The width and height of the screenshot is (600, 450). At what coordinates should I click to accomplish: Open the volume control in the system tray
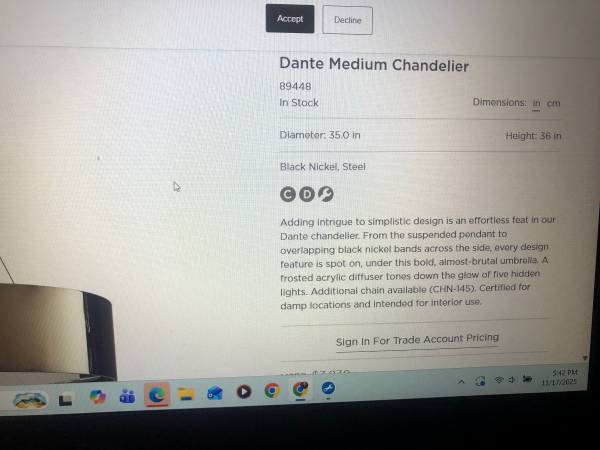[511, 380]
